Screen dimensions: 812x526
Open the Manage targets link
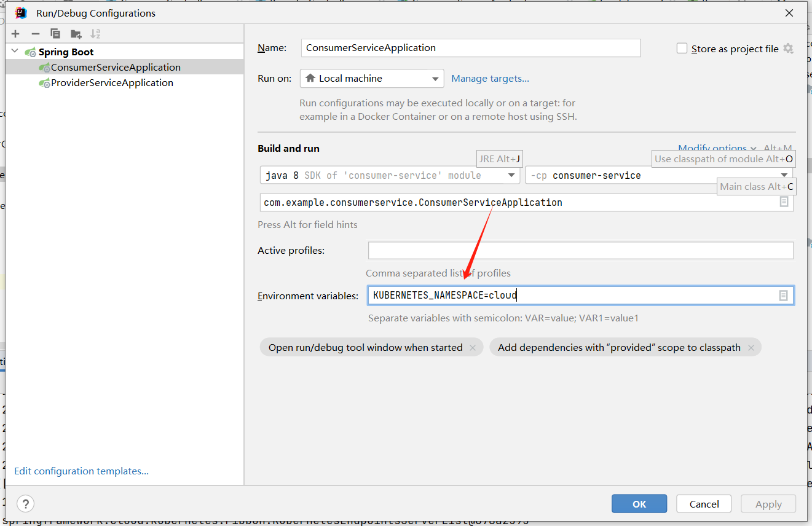490,78
